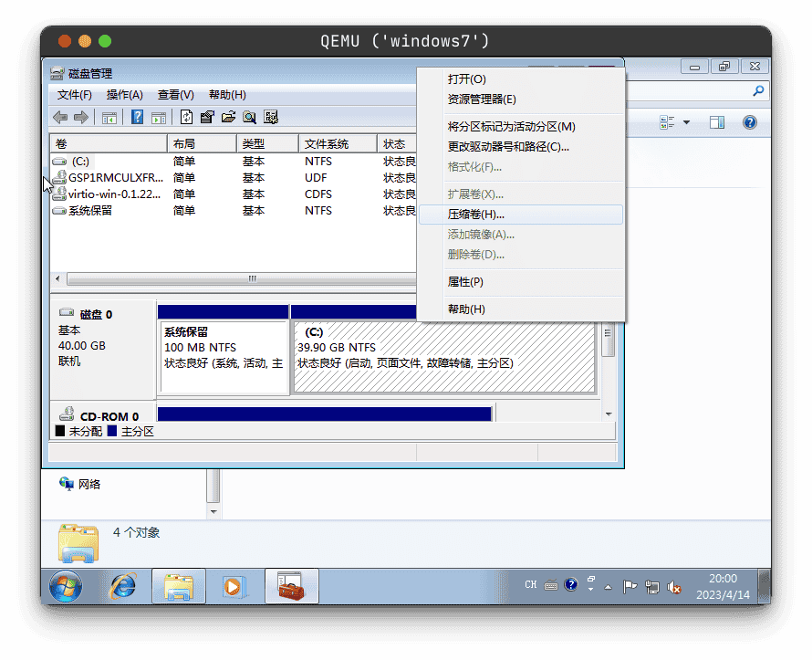Toggle the show/hide action pane icon
This screenshot has width=812, height=660.
[x=159, y=118]
